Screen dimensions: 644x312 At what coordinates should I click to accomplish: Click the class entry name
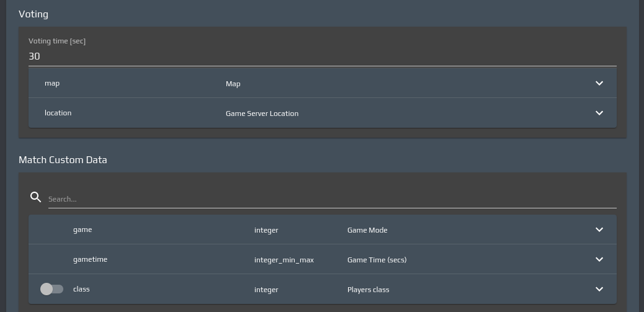81,289
